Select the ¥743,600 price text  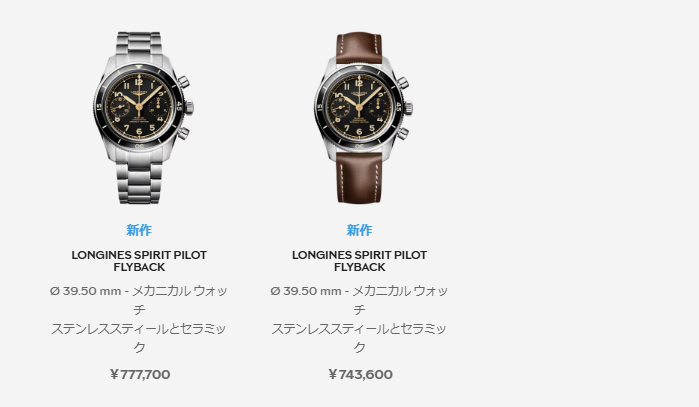(360, 374)
